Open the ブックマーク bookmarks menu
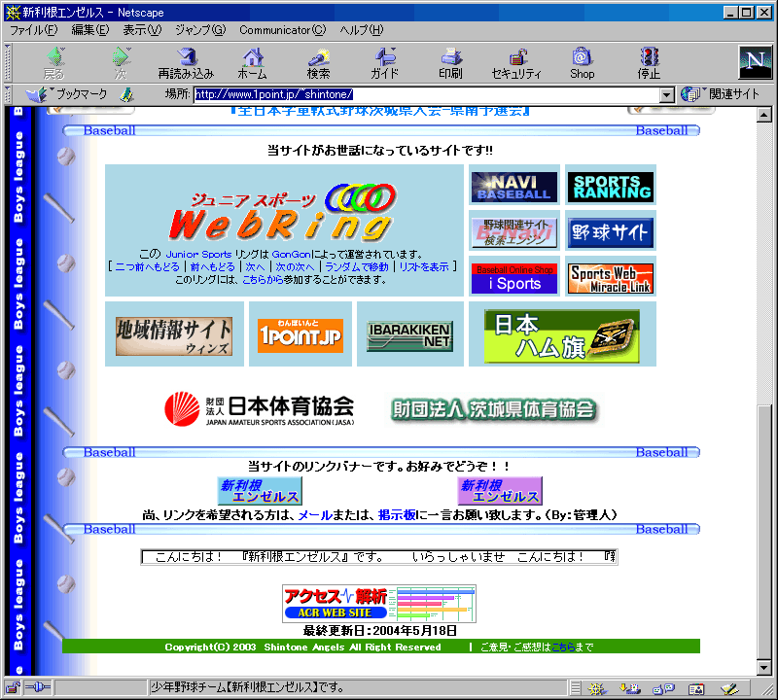The width and height of the screenshot is (778, 700). point(67,93)
